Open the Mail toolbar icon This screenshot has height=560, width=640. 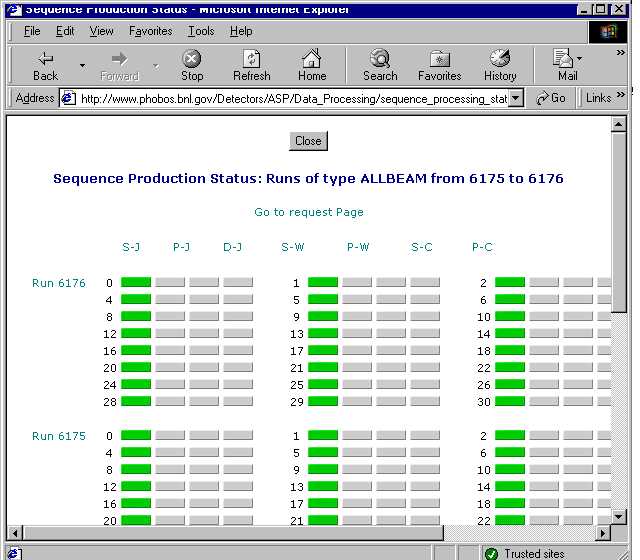pos(562,58)
